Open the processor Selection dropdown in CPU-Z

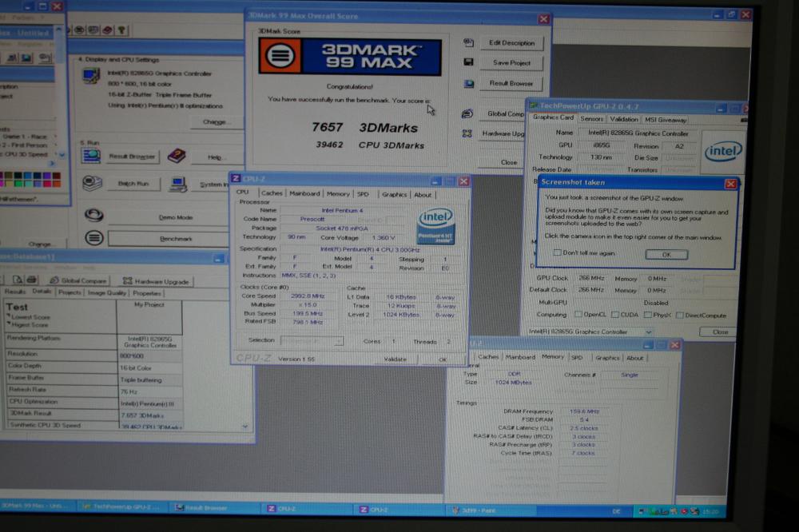click(x=339, y=341)
